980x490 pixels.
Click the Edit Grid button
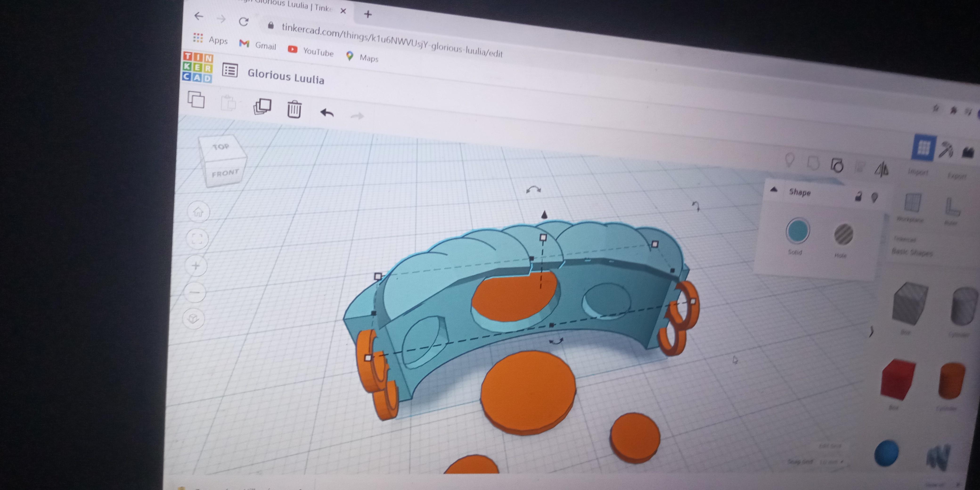pos(830,445)
